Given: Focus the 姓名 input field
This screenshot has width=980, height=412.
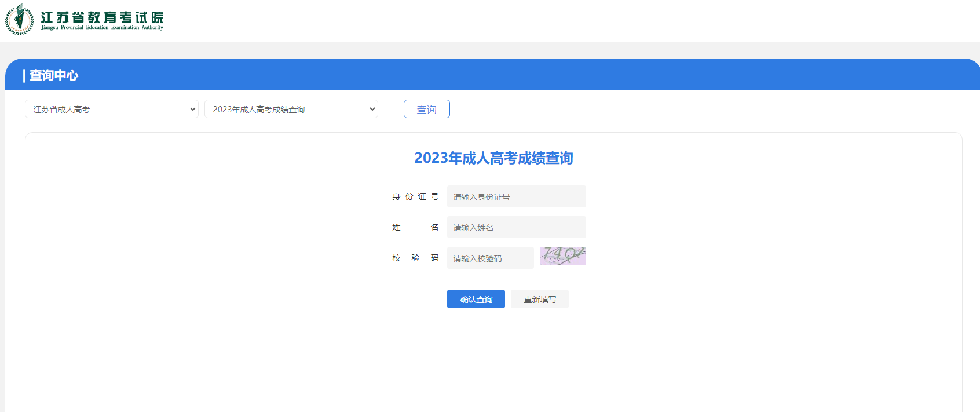Looking at the screenshot, I should pyautogui.click(x=517, y=227).
